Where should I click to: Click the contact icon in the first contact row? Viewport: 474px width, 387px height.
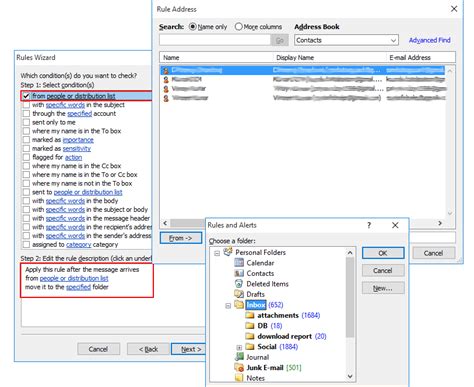pyautogui.click(x=166, y=70)
